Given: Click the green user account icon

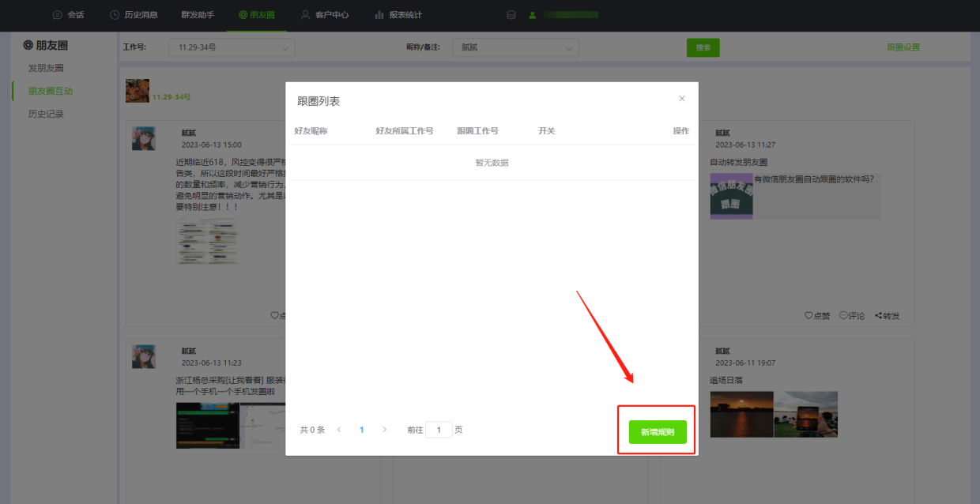Looking at the screenshot, I should pyautogui.click(x=533, y=15).
